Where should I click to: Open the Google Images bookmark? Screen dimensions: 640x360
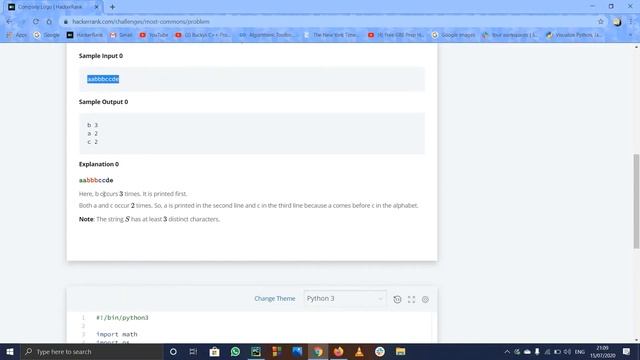(x=453, y=35)
